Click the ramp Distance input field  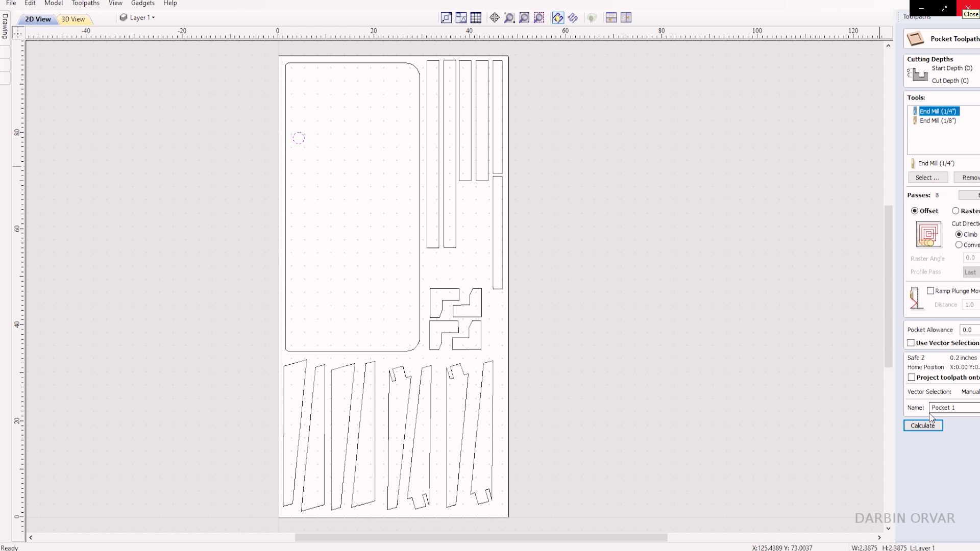click(971, 305)
